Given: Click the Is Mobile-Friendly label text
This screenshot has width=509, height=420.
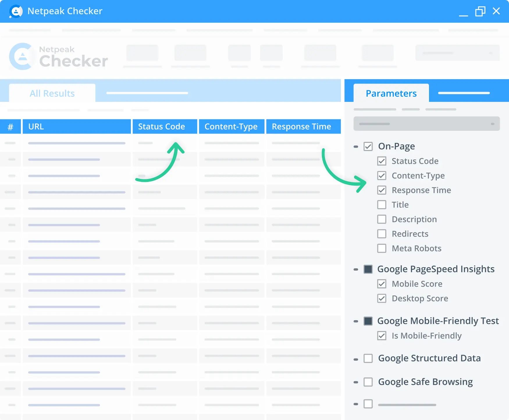Looking at the screenshot, I should click(x=427, y=336).
